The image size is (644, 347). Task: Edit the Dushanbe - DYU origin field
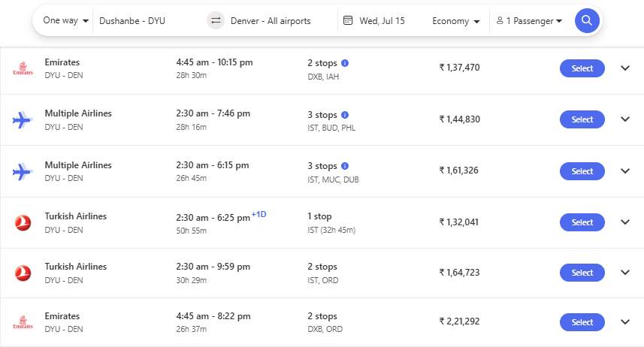147,21
